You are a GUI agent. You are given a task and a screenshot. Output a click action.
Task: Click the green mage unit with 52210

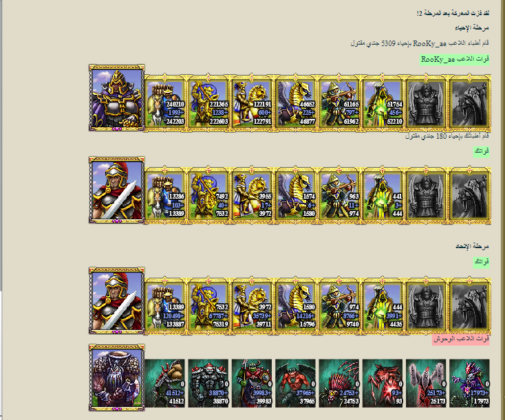click(x=383, y=104)
